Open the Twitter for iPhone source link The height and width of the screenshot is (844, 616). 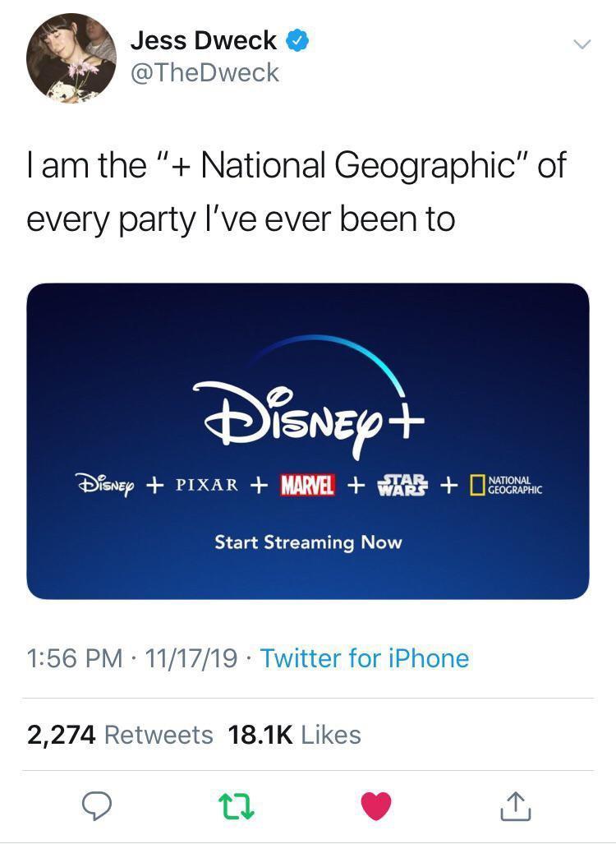click(365, 658)
